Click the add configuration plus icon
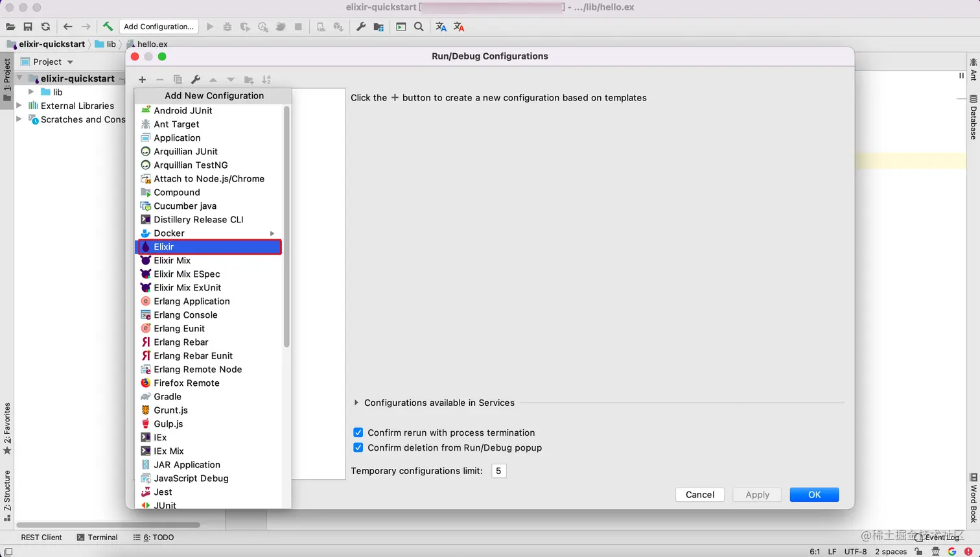Viewport: 980px width, 557px height. (142, 79)
